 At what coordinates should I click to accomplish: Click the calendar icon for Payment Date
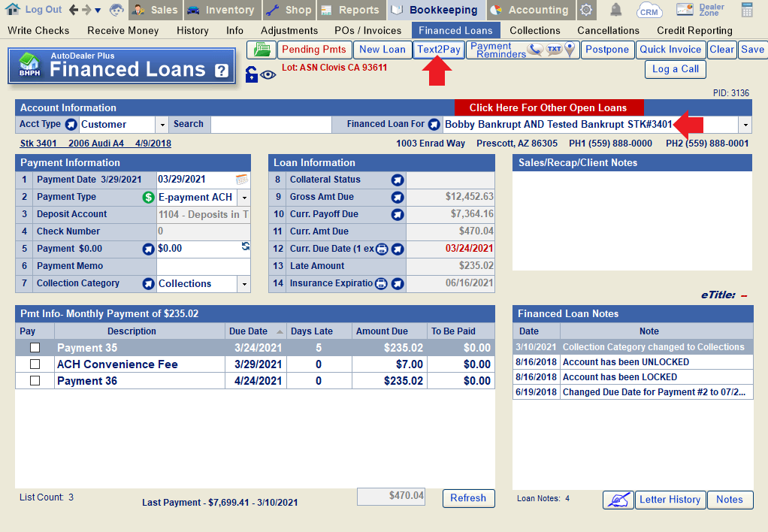coord(241,180)
